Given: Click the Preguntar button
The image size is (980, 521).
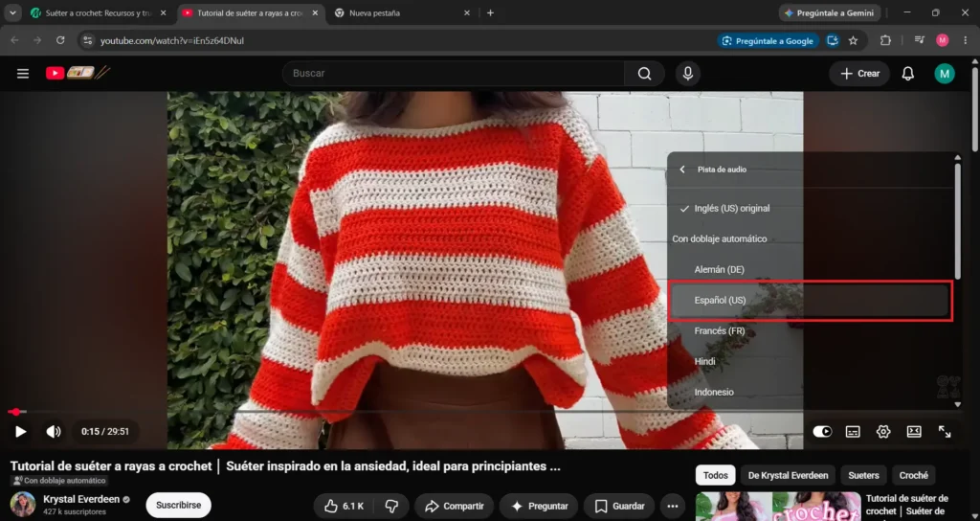Looking at the screenshot, I should pyautogui.click(x=539, y=506).
